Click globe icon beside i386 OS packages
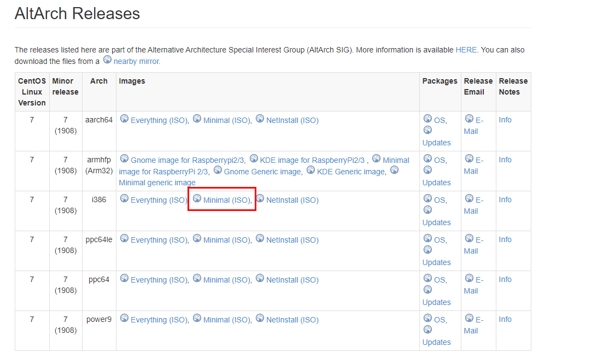The image size is (615, 364). [428, 198]
